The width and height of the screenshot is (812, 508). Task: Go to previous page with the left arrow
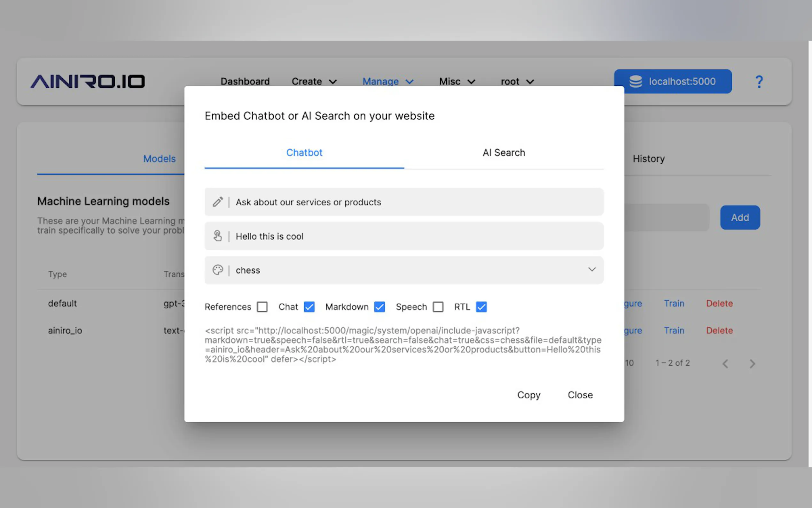[725, 363]
